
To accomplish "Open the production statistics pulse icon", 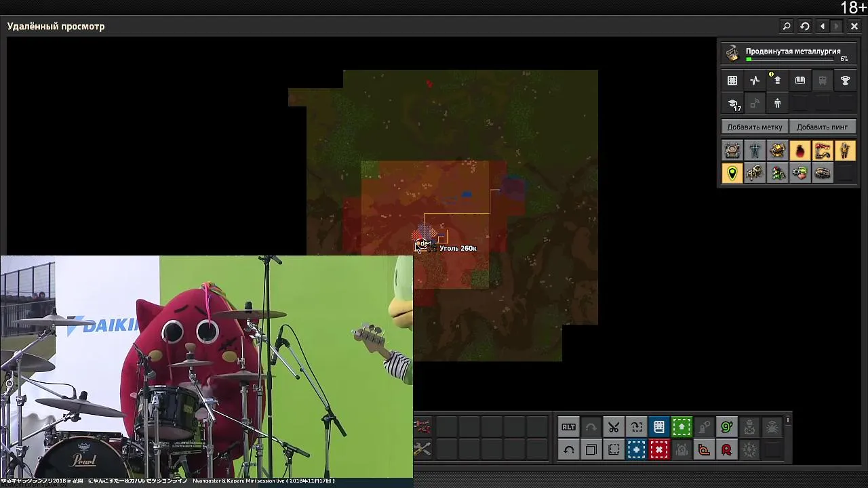I will [755, 81].
